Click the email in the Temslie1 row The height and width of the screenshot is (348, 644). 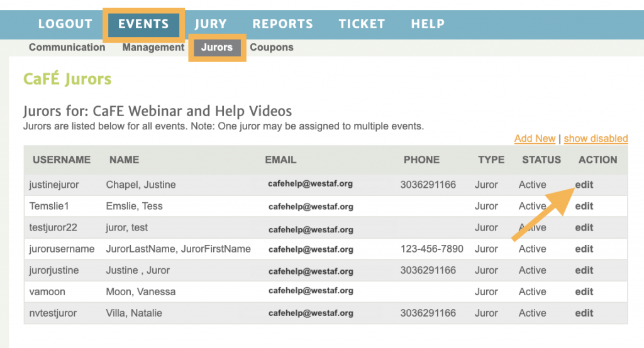[311, 207]
